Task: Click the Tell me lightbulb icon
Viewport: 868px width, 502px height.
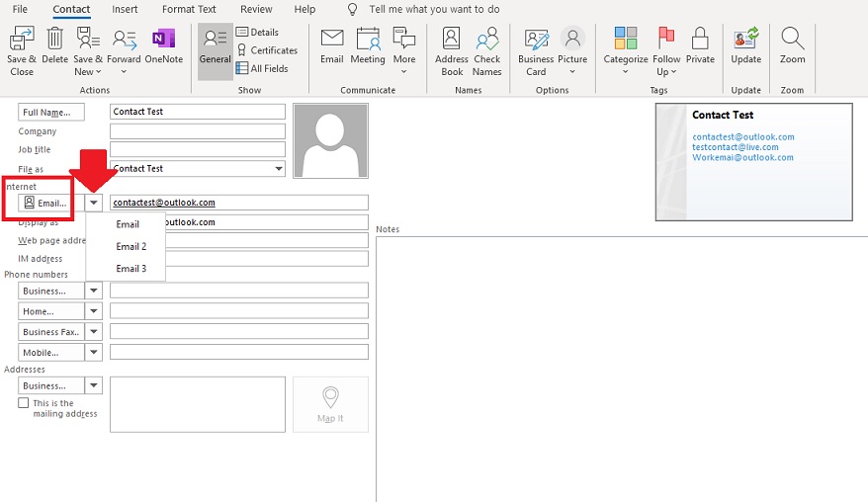Action: (353, 10)
